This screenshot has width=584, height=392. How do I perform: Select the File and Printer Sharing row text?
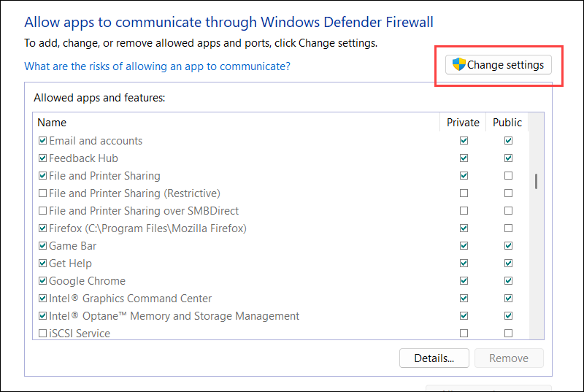(x=104, y=176)
